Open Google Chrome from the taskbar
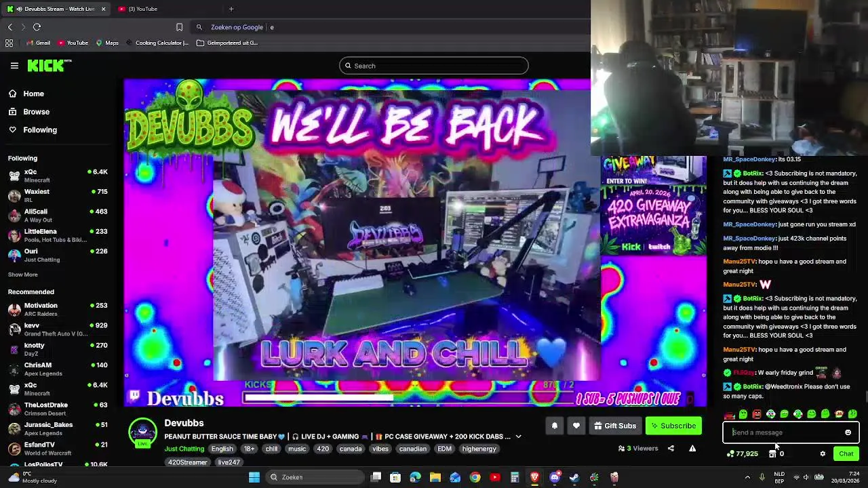This screenshot has height=488, width=868. click(x=475, y=477)
